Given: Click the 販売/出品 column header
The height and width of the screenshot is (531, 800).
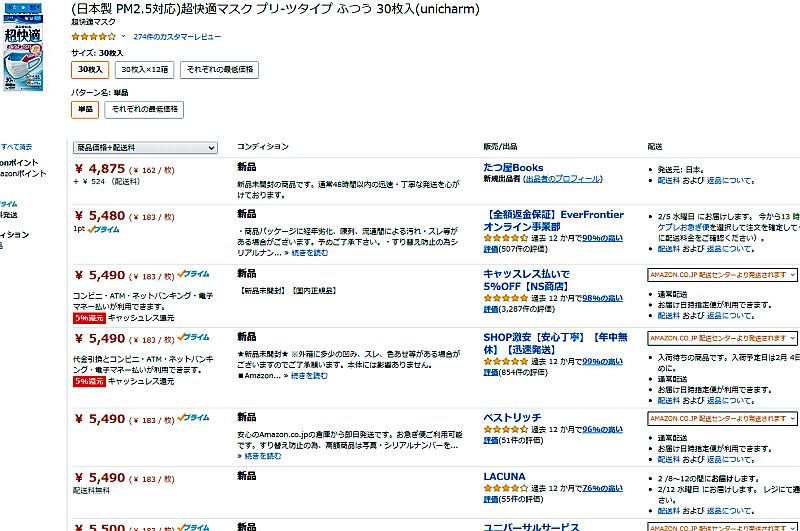Looking at the screenshot, I should click(501, 146).
